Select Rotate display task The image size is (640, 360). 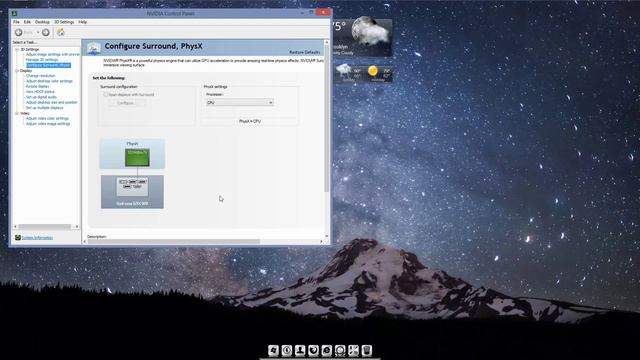point(38,86)
